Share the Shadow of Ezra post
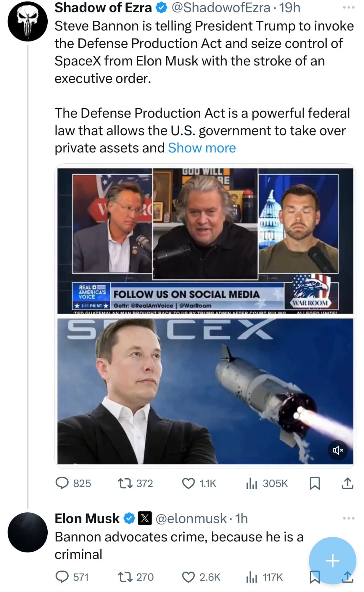Viewport: 364px width, 592px height. click(x=347, y=484)
